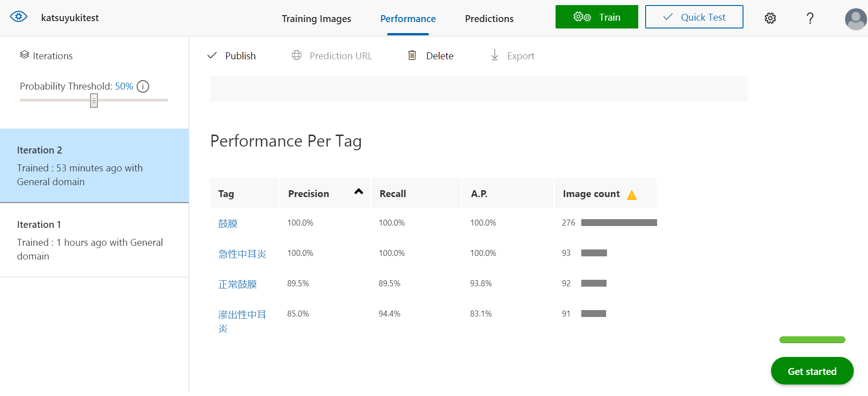Click the Prediction URL globe icon

coord(297,56)
